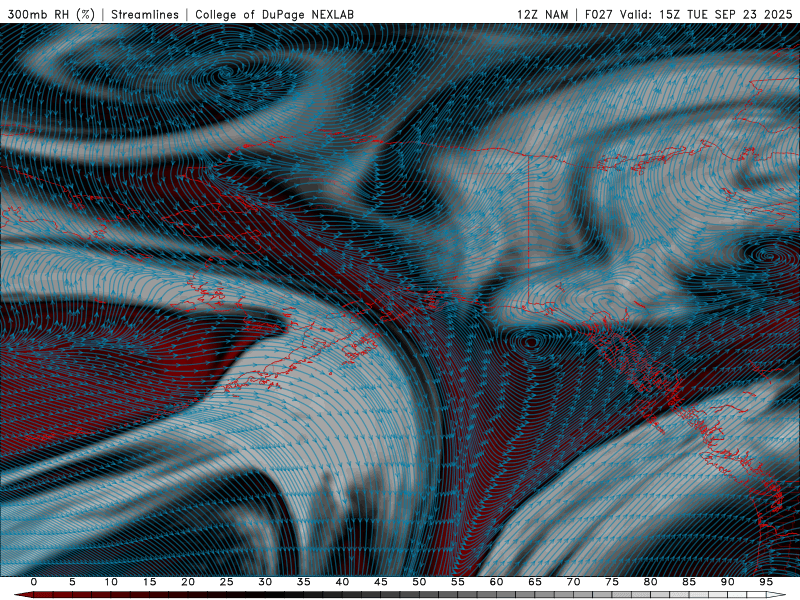Viewport: 800px width, 600px height.
Task: Select the "Streamlines" label in header
Action: point(145,14)
